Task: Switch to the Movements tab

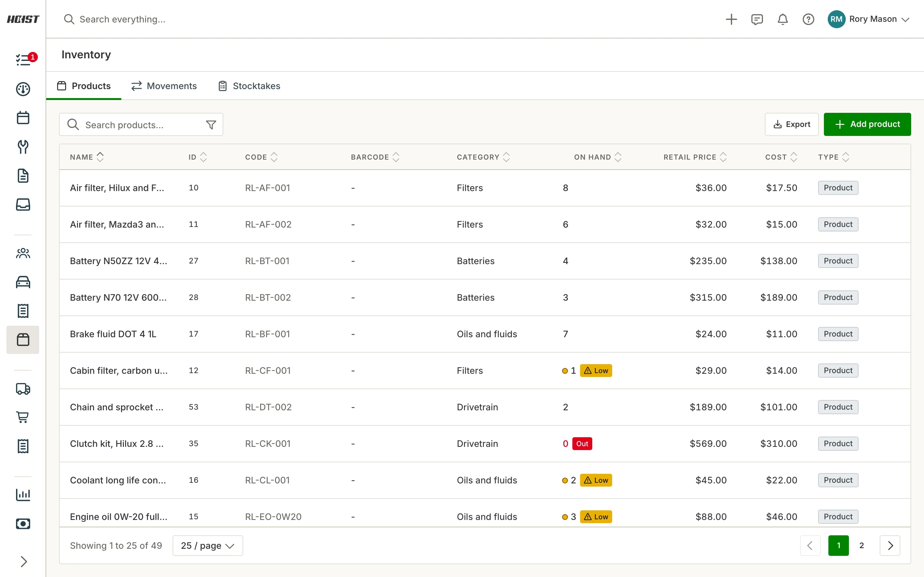Action: (164, 86)
